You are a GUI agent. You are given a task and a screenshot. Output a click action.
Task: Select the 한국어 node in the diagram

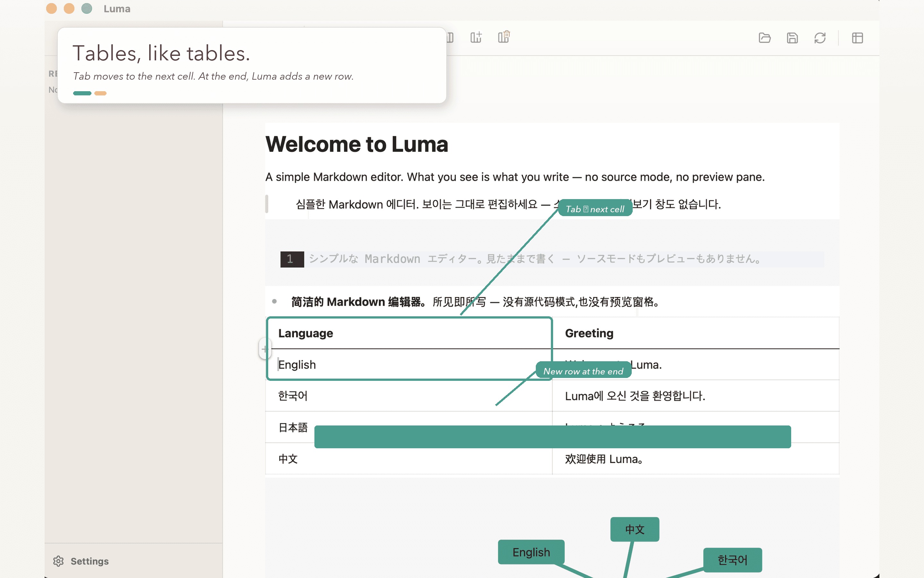[732, 560]
